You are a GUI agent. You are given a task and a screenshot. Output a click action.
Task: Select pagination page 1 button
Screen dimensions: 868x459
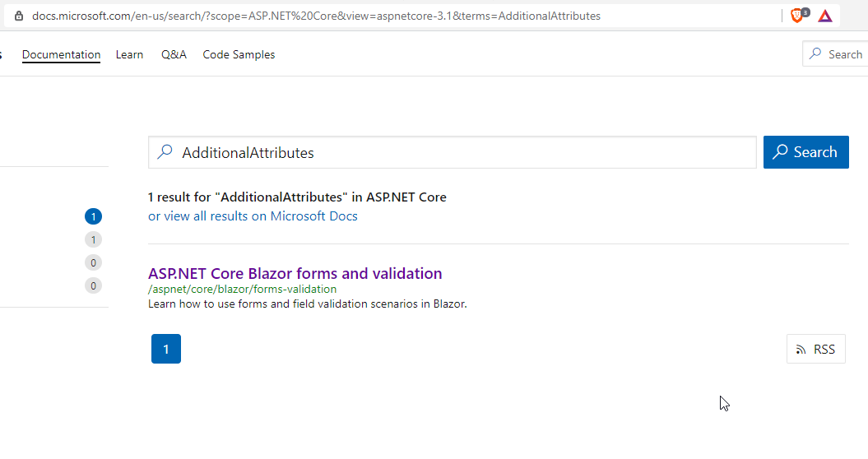coord(166,349)
